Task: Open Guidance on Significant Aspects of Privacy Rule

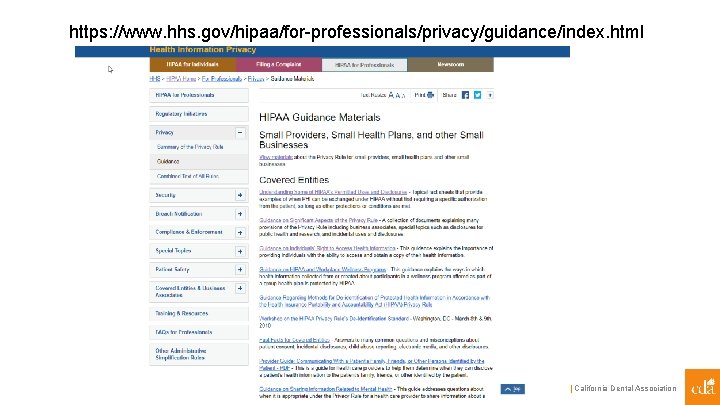Action: 318,220
